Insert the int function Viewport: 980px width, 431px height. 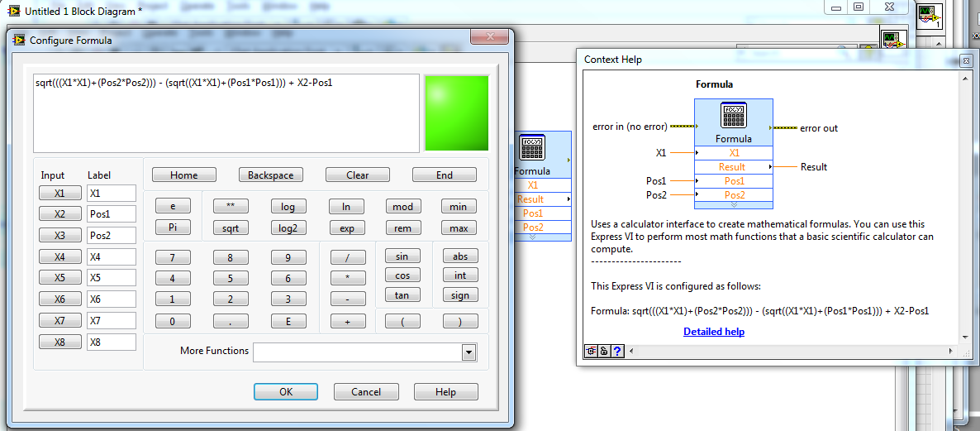click(460, 275)
